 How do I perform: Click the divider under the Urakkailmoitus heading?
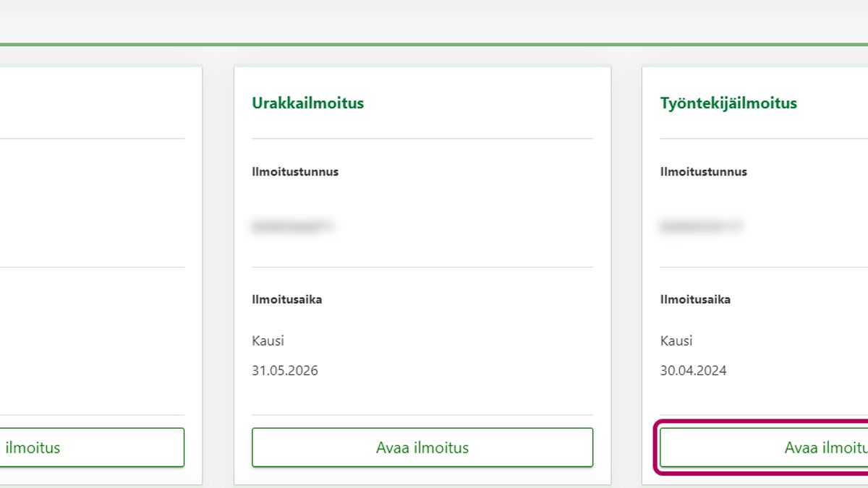coord(422,138)
